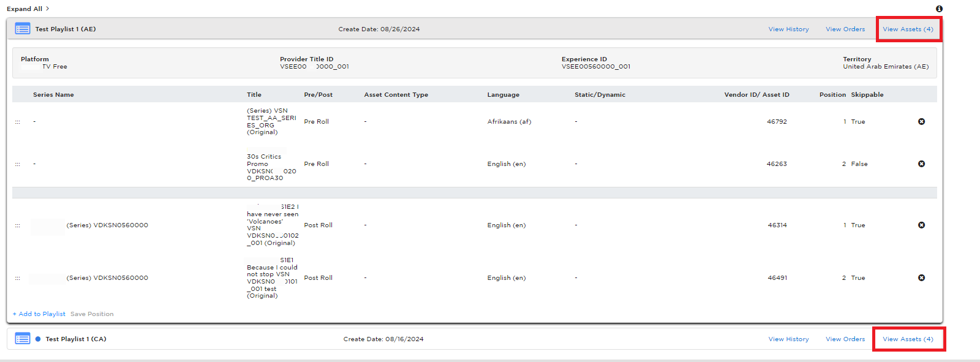Open View Assets (4) for AE playlist
Image resolution: width=980 pixels, height=362 pixels.
point(908,29)
